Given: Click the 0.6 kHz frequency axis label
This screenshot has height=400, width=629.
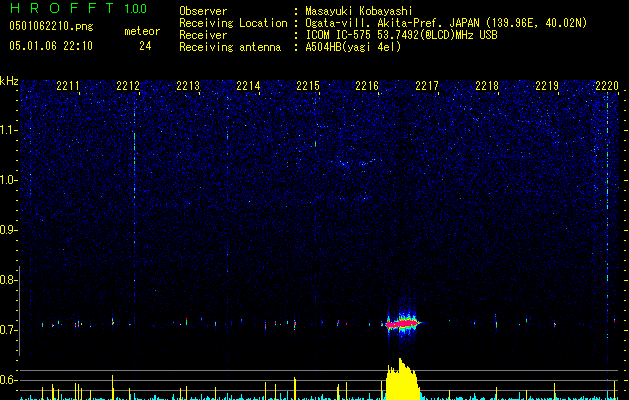Looking at the screenshot, I should (x=8, y=380).
